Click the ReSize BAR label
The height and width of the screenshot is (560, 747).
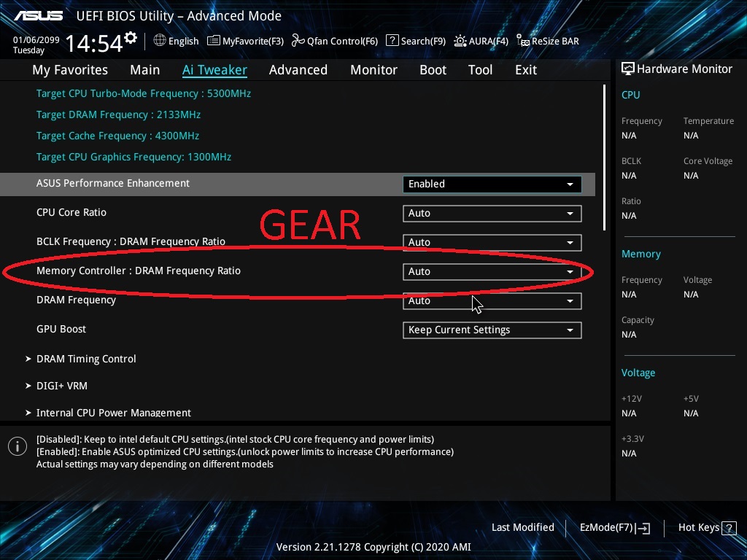pos(555,42)
